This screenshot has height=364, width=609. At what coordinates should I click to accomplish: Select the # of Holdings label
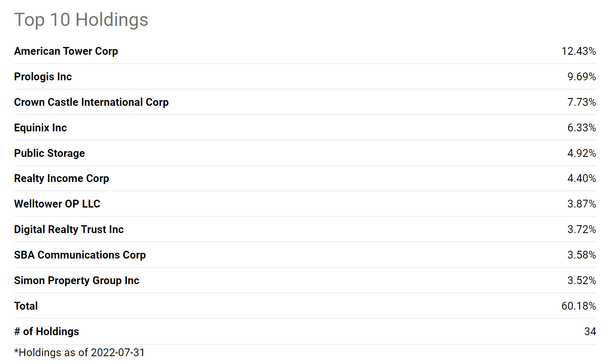click(x=47, y=331)
